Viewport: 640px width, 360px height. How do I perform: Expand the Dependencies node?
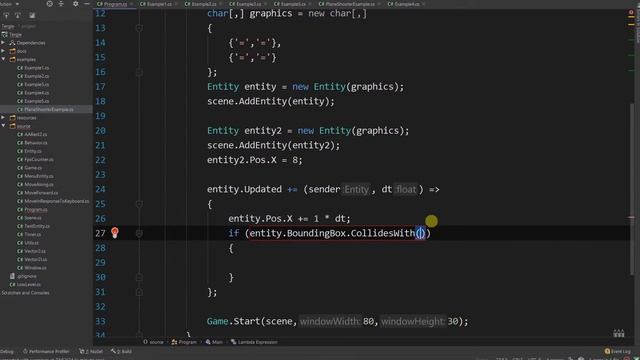[x=3, y=42]
